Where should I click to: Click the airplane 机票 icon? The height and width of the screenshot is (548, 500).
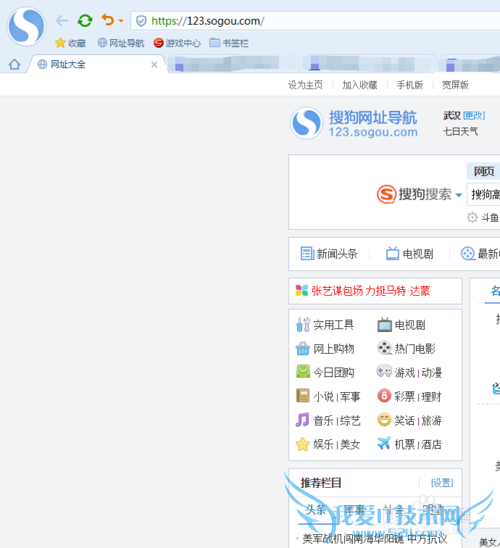pyautogui.click(x=384, y=443)
